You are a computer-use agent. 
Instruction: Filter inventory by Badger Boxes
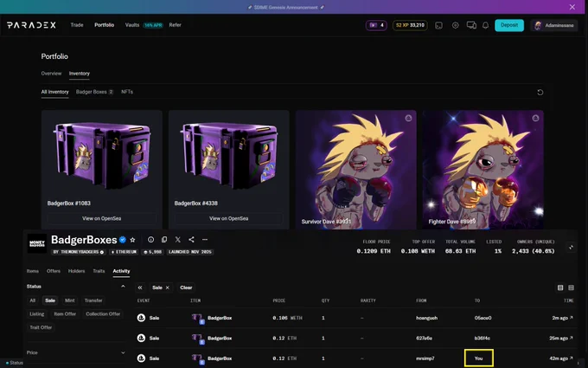pos(94,92)
